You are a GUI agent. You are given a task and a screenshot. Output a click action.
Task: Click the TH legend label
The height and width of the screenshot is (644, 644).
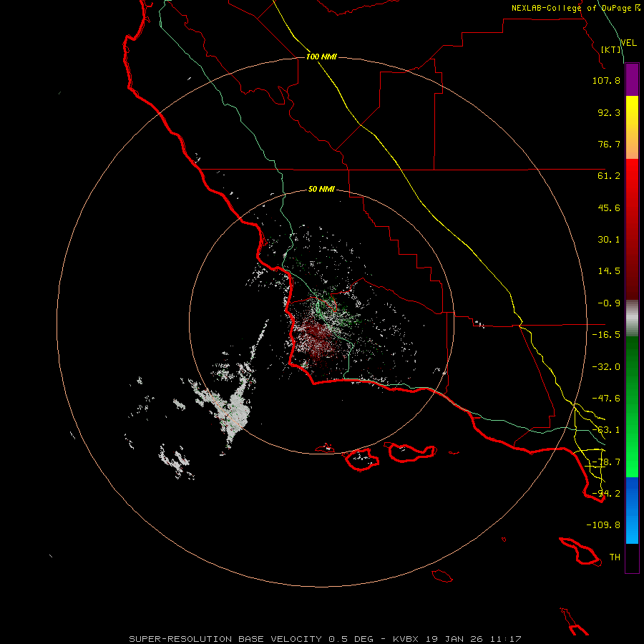coord(615,557)
